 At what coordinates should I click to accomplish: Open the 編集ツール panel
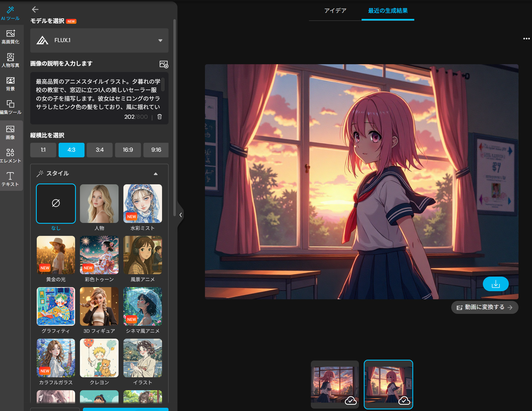(x=11, y=107)
